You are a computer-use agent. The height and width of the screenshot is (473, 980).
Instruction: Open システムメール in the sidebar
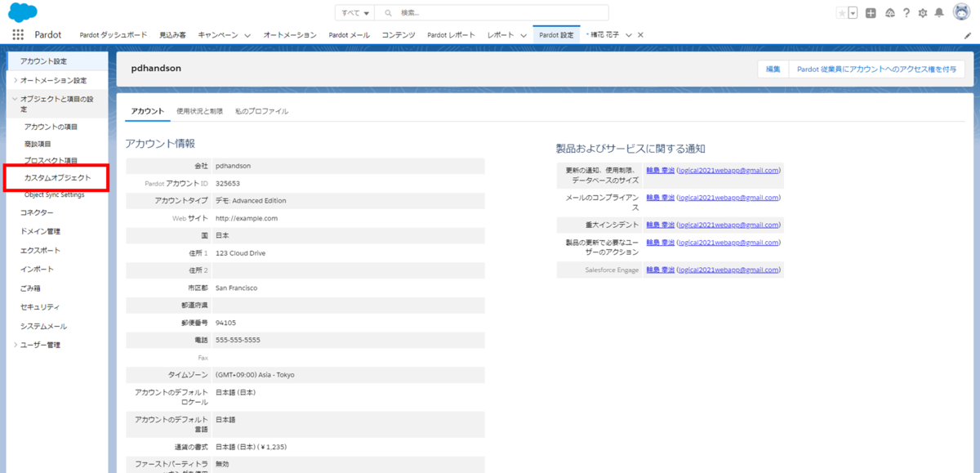(43, 326)
